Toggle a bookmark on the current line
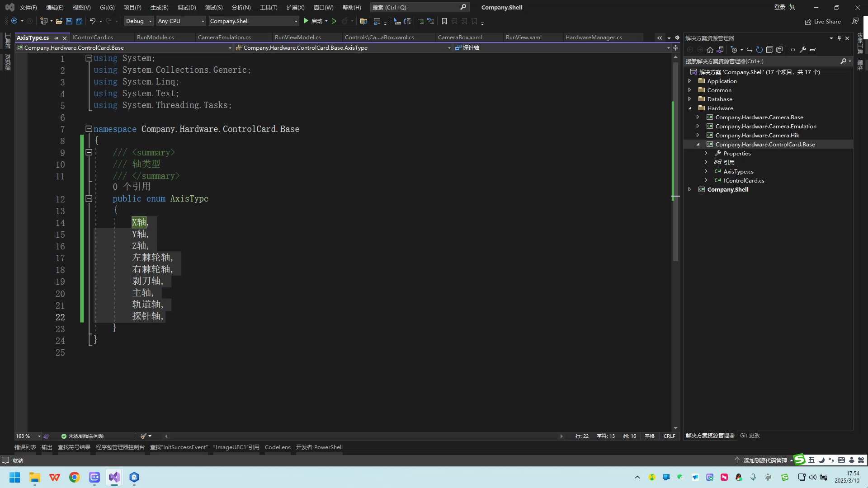Image resolution: width=868 pixels, height=488 pixels. [x=444, y=21]
